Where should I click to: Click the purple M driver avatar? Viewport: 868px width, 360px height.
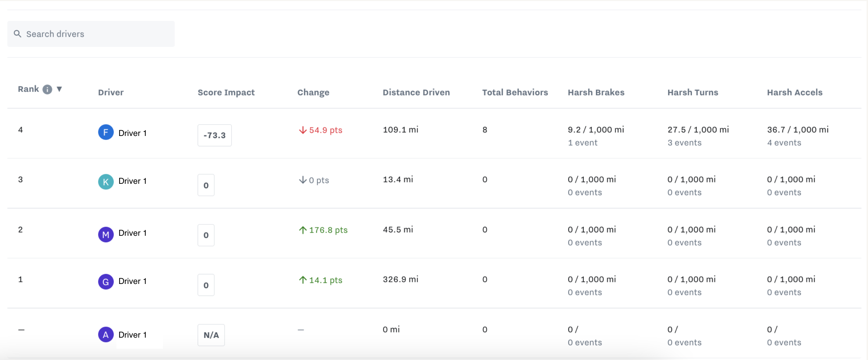106,234
